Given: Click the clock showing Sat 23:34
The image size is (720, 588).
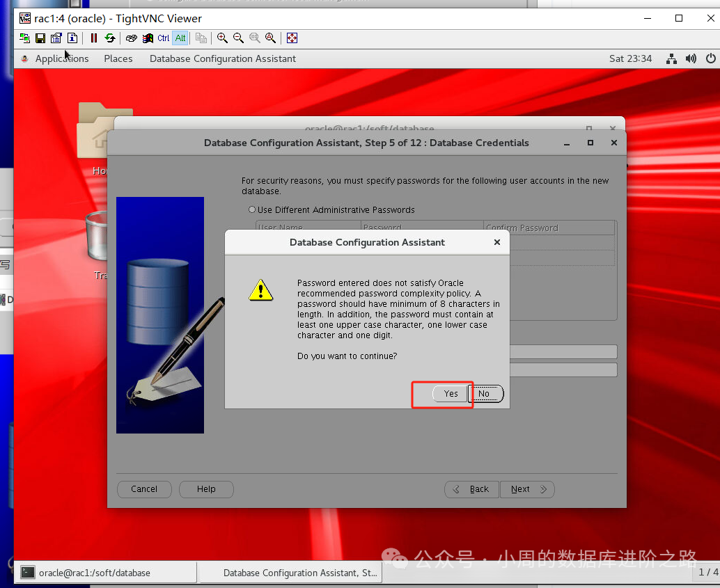Looking at the screenshot, I should (630, 58).
